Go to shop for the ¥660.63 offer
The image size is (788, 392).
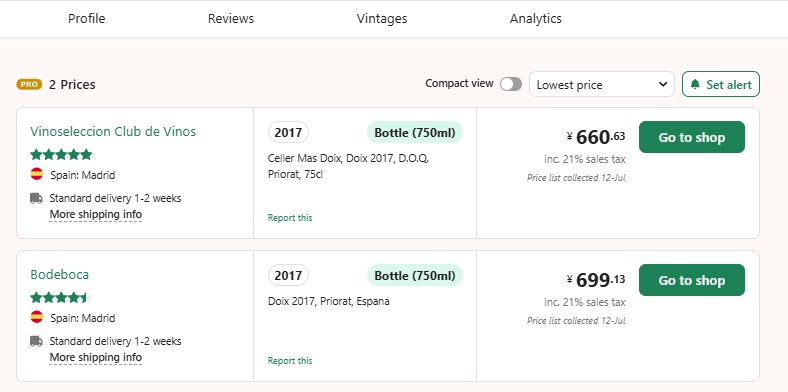(x=692, y=137)
